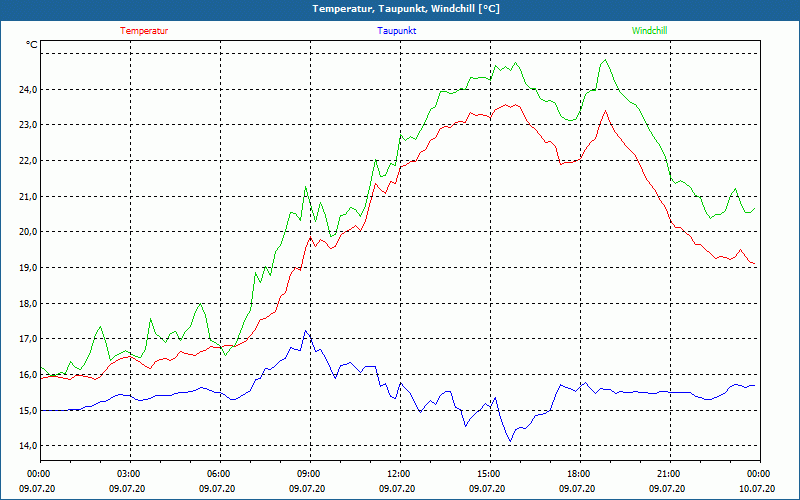
Task: Click the 09:00 time axis label
Action: click(x=310, y=474)
